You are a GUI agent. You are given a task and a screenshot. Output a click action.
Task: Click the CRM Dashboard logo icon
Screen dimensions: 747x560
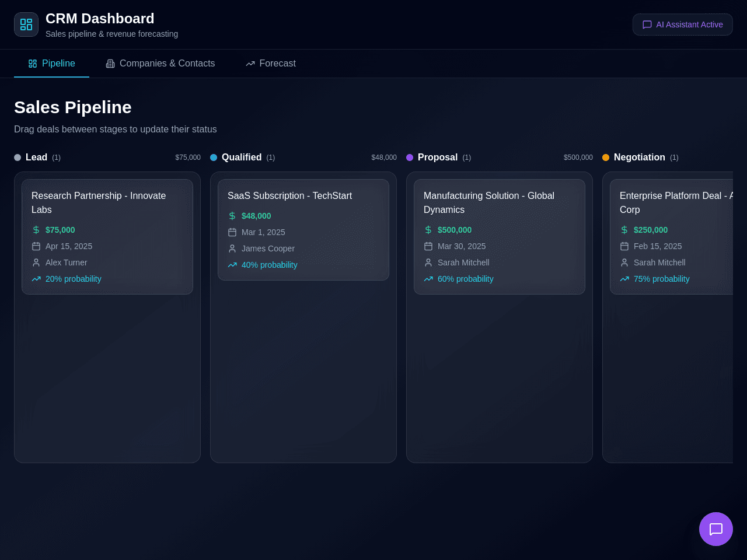pyautogui.click(x=26, y=24)
